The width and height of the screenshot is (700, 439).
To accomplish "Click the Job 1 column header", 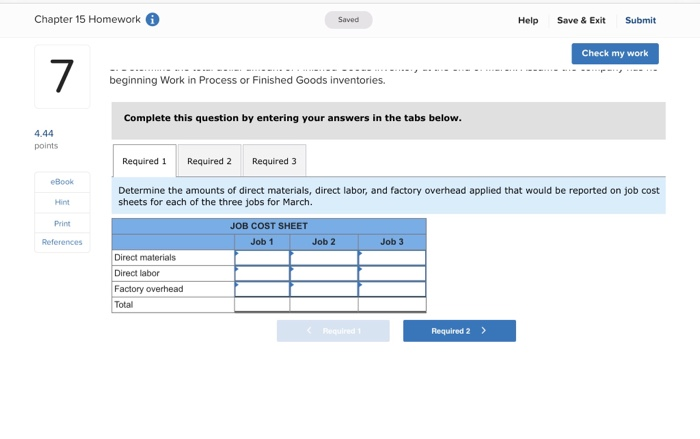I will (x=262, y=242).
